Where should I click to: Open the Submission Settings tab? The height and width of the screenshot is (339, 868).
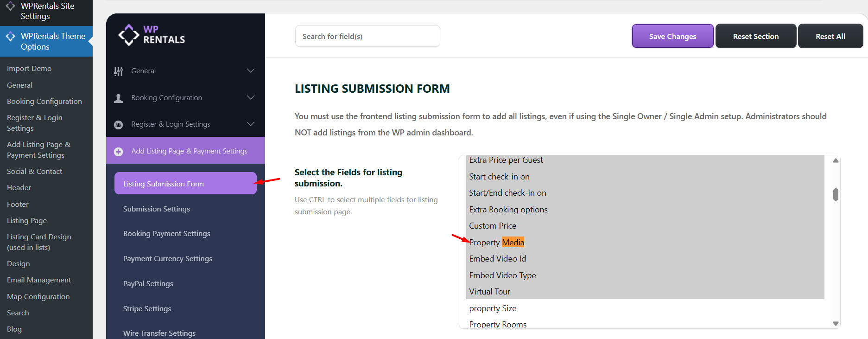click(x=156, y=209)
